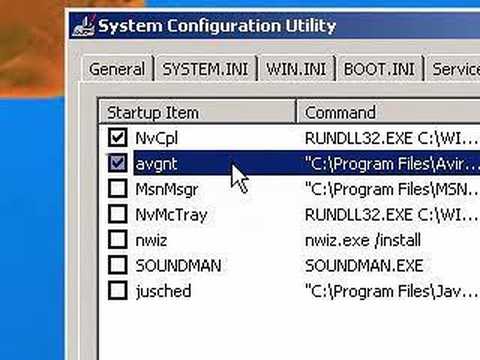
Task: Open the Services tab
Action: pyautogui.click(x=453, y=69)
